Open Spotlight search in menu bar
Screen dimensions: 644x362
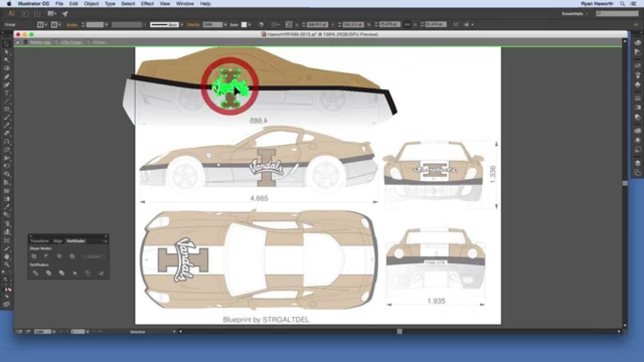pos(622,4)
